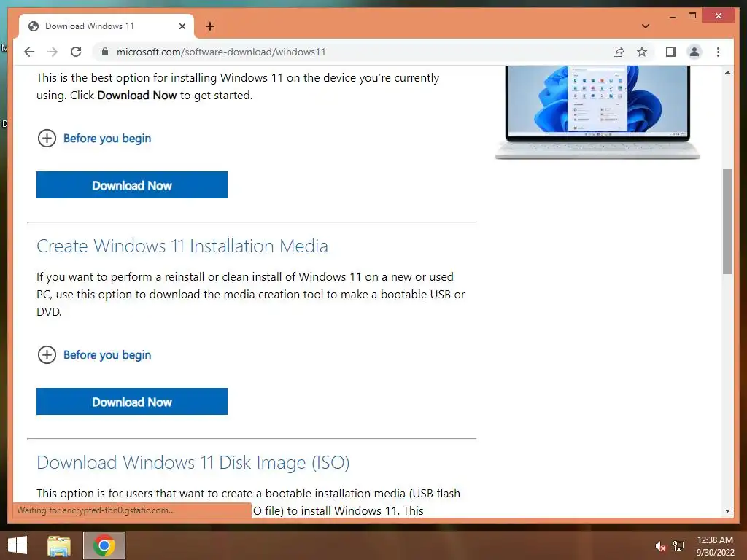
Task: Click the Chrome icon in the taskbar
Action: tap(104, 545)
